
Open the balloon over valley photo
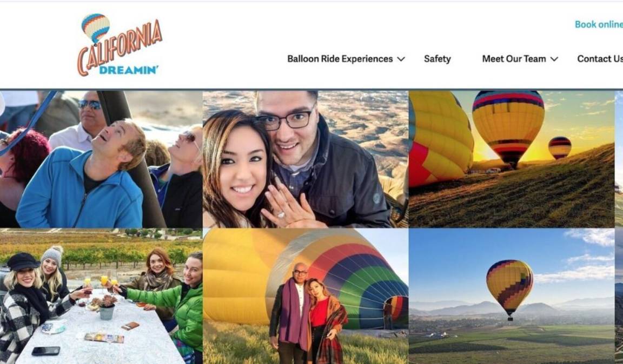[x=512, y=296]
